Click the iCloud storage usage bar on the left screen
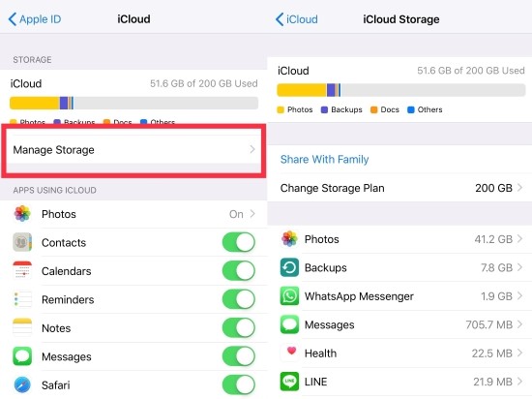Viewport: 532px width, 399px height. (x=133, y=104)
